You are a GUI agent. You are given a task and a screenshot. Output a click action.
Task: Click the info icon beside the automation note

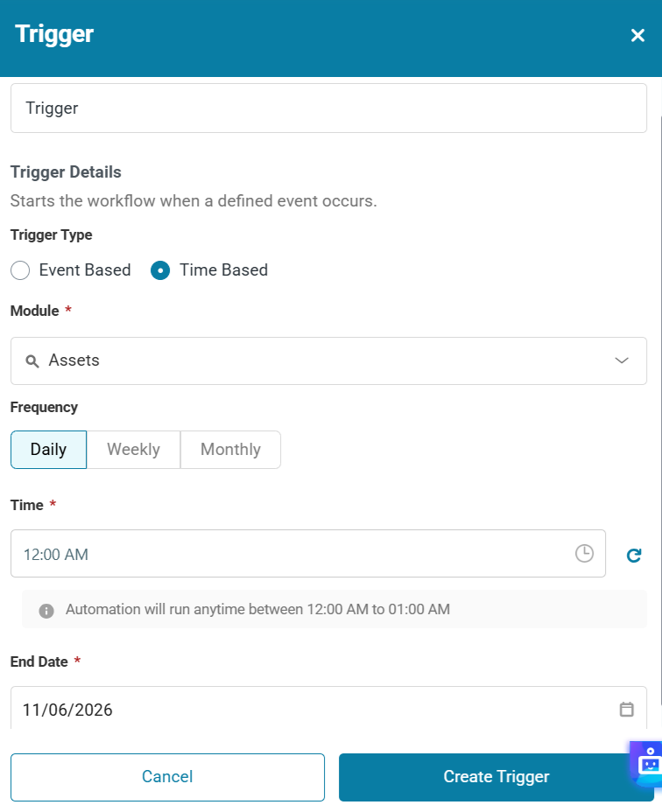coord(46,610)
